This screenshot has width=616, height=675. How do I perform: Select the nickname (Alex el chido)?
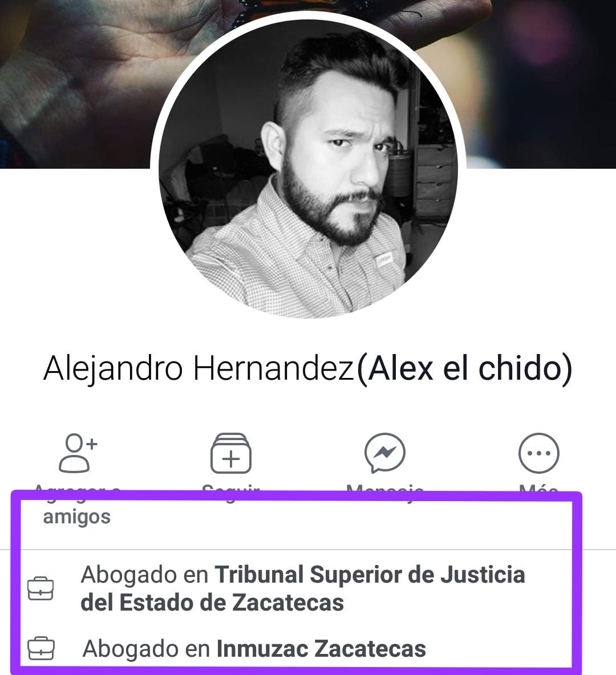(x=464, y=368)
